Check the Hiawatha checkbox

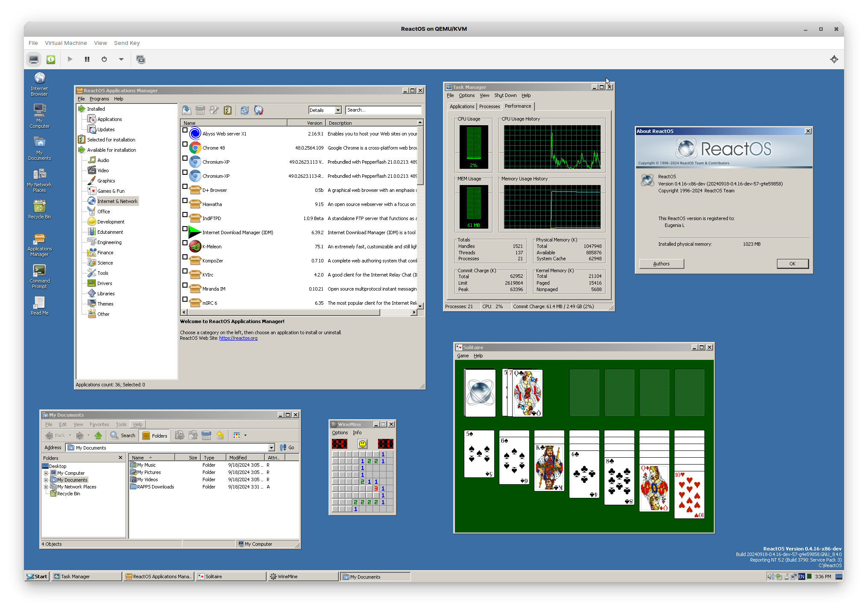[185, 200]
